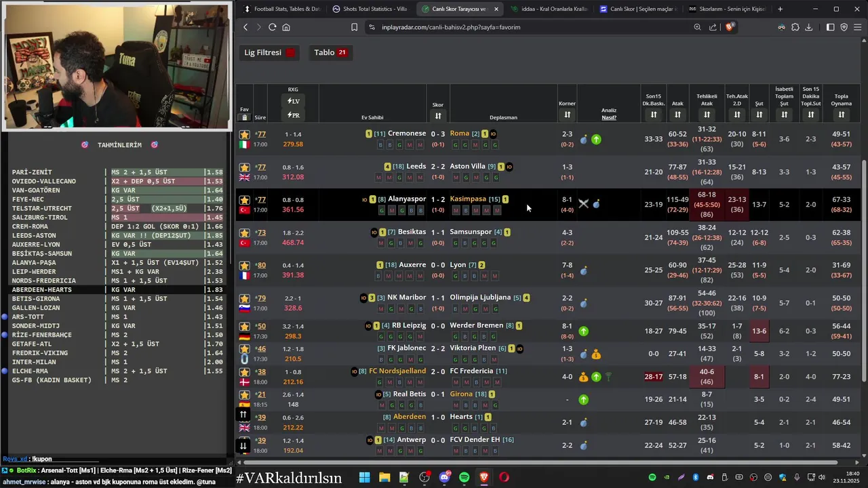Open Spotify from the taskbar
This screenshot has width=868, height=488.
click(x=464, y=477)
